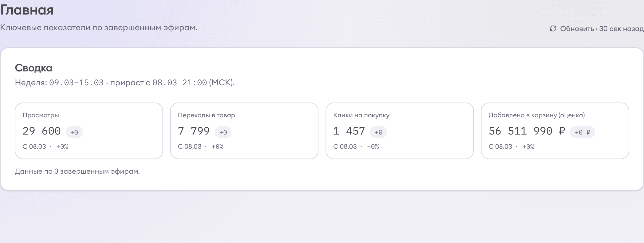
Task: Click the +0 badge next to 29 600
Action: coord(74,132)
